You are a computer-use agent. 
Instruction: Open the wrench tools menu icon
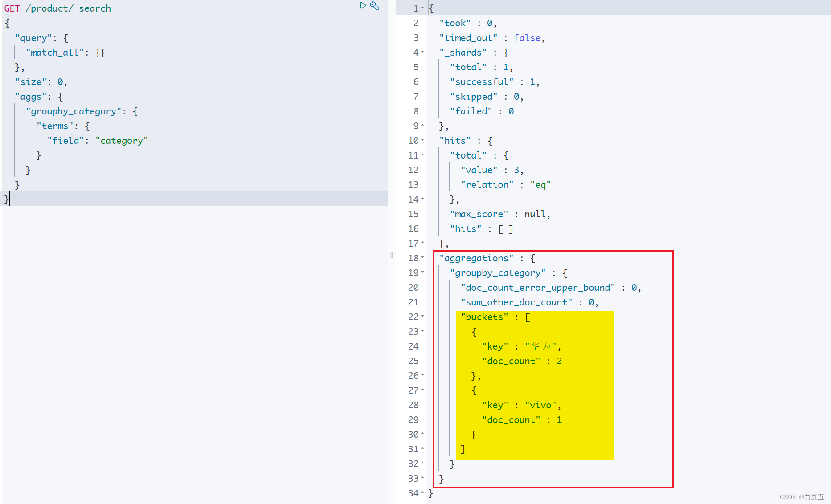[375, 6]
